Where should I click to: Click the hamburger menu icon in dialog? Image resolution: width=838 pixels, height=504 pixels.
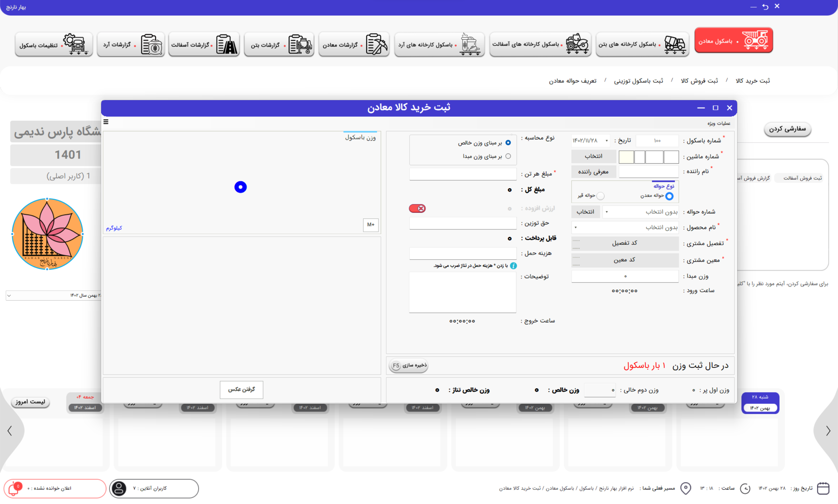pyautogui.click(x=106, y=122)
